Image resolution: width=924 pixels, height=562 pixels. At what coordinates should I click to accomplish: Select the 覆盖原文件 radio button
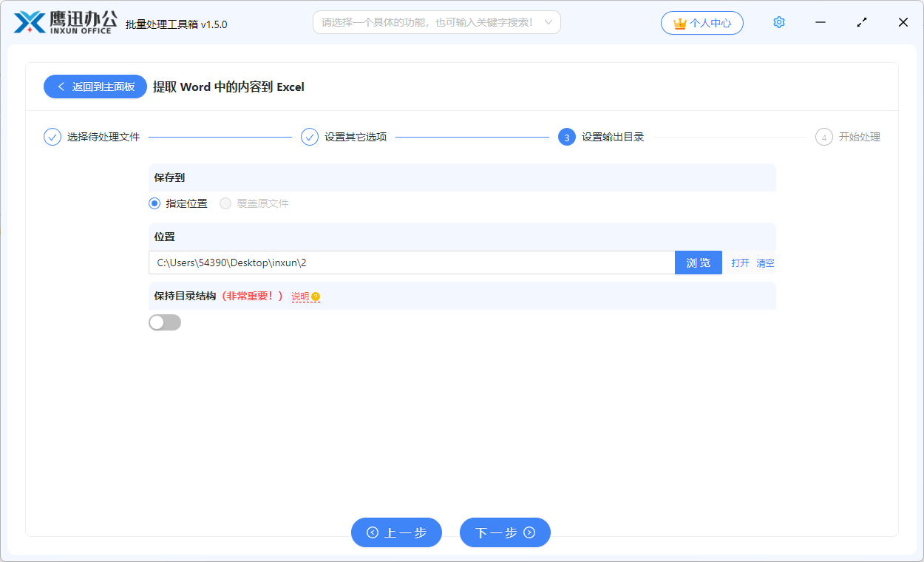click(x=225, y=203)
